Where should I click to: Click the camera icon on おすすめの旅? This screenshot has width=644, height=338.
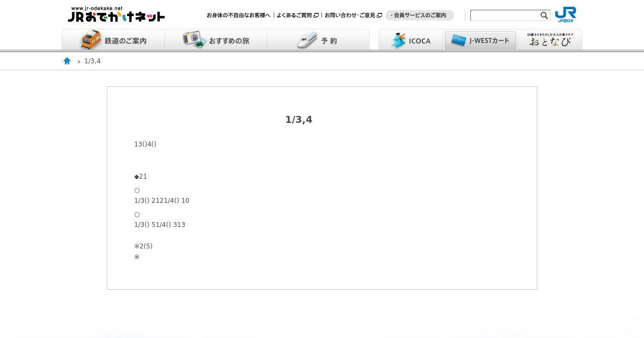[194, 39]
